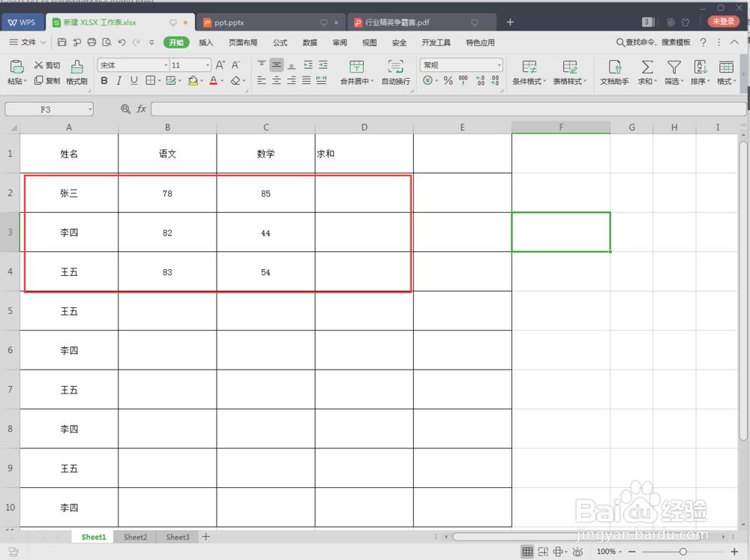Expand the Sort (排序) dropdown

tap(709, 81)
